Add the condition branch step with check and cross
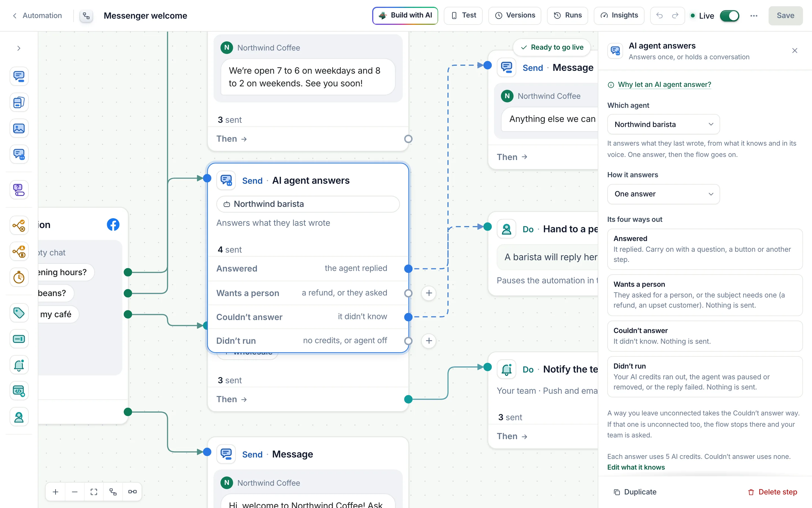The image size is (812, 508). [x=19, y=225]
